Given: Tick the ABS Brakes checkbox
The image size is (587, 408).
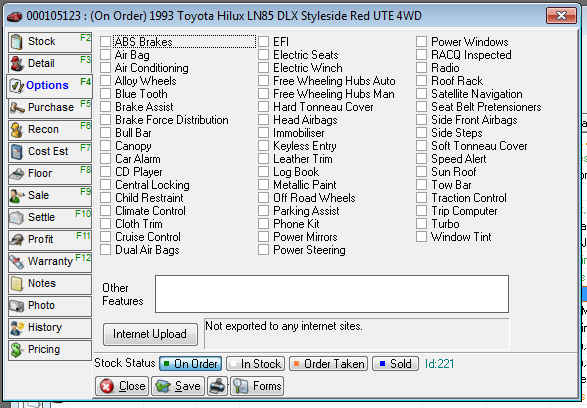Looking at the screenshot, I should click(x=106, y=42).
